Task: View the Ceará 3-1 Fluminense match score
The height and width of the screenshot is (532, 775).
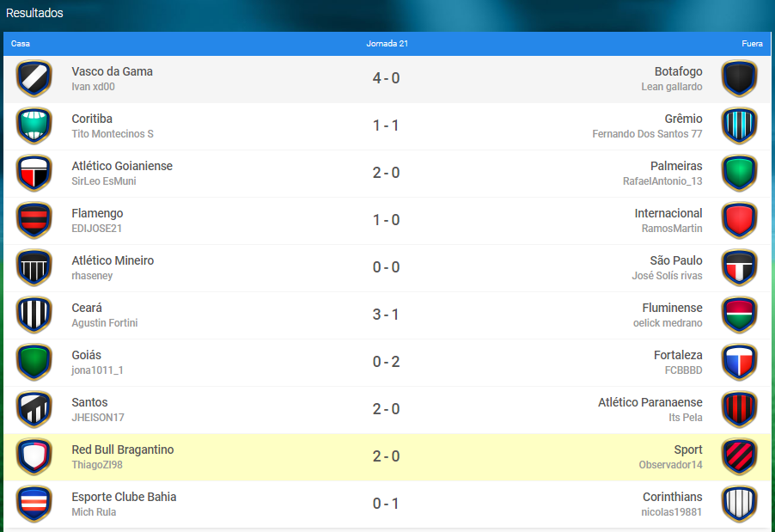Action: click(386, 315)
